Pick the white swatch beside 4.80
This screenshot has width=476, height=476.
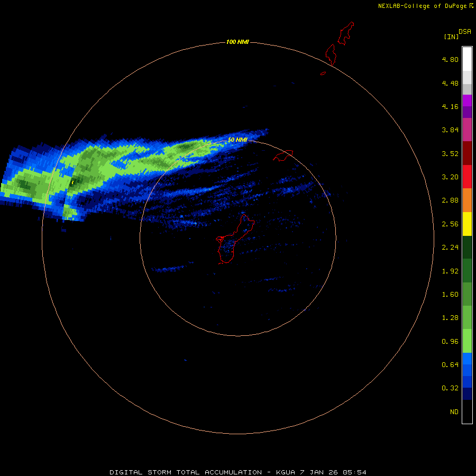(467, 59)
